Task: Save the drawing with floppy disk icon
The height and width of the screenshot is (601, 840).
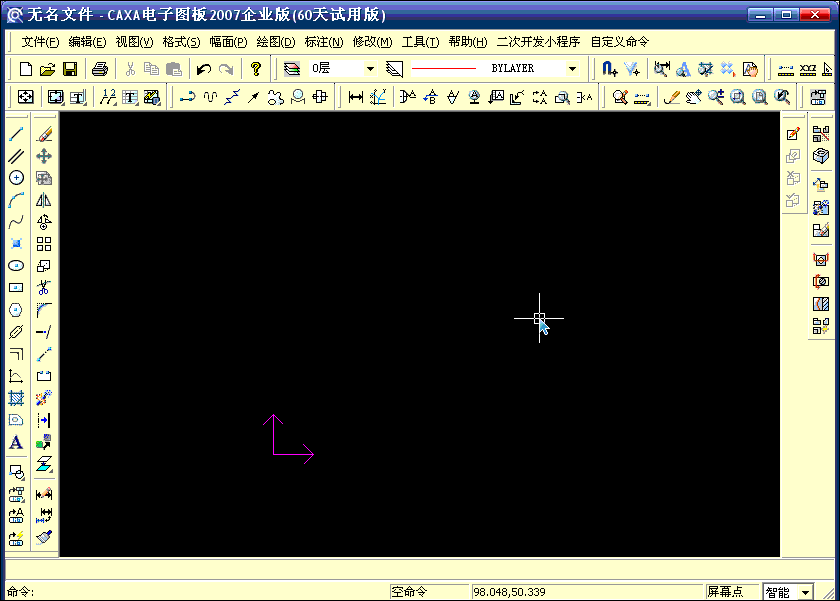Action: (x=70, y=69)
